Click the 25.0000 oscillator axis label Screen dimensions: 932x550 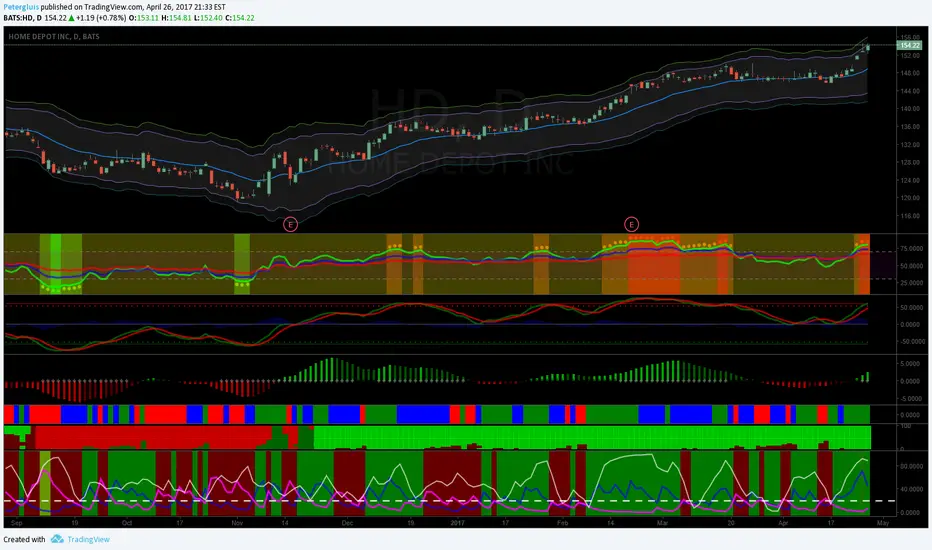point(911,283)
